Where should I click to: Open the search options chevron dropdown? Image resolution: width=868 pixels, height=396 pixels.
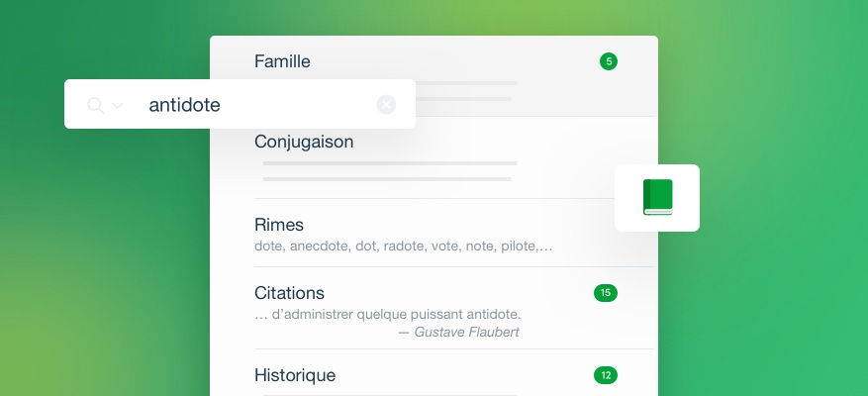tap(118, 106)
